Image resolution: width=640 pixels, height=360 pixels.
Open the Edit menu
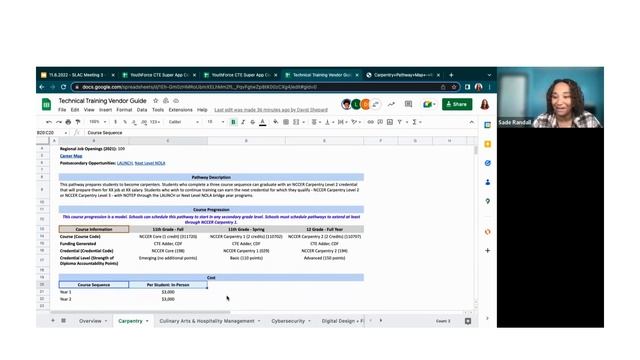pyautogui.click(x=75, y=110)
